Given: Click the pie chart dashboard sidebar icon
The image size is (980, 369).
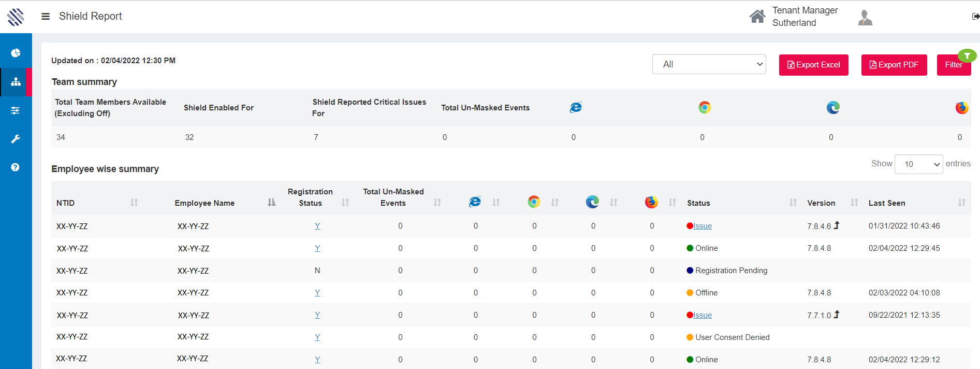Looking at the screenshot, I should pos(16,53).
